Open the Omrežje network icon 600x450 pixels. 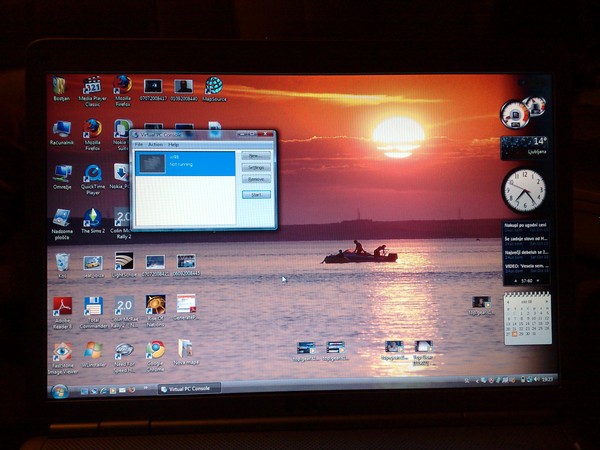(62, 177)
